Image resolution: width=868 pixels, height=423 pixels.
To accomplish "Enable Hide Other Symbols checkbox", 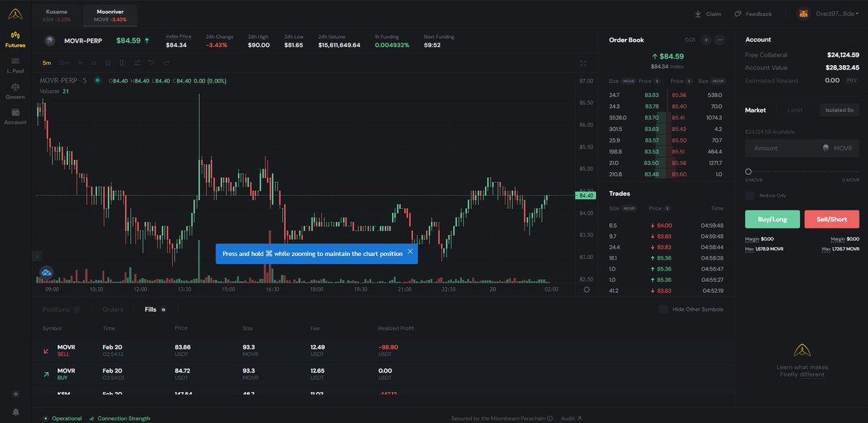I will pos(663,309).
